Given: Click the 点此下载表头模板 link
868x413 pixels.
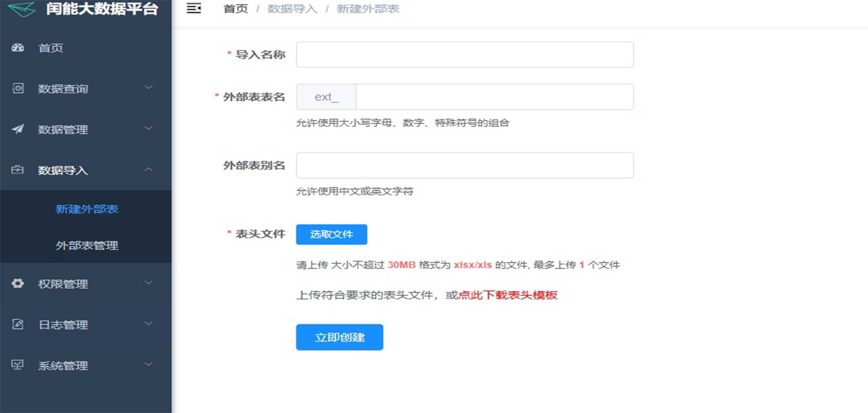Looking at the screenshot, I should click(508, 295).
